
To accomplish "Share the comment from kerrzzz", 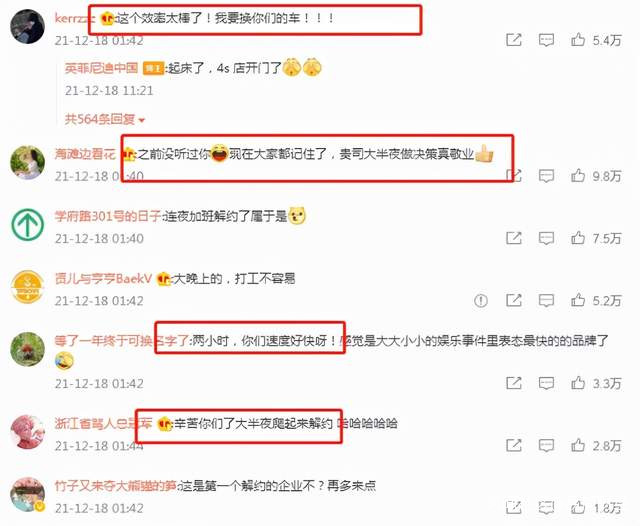I will pos(513,40).
